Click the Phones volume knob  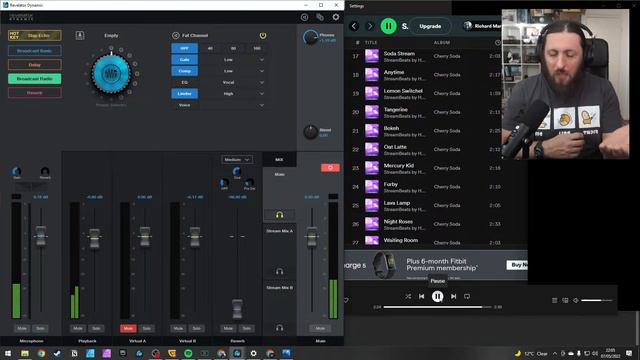pos(311,38)
